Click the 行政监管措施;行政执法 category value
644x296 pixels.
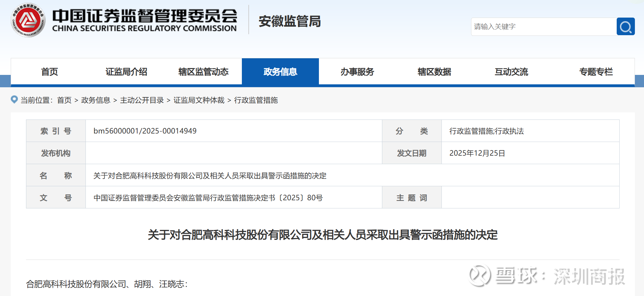[x=487, y=131]
